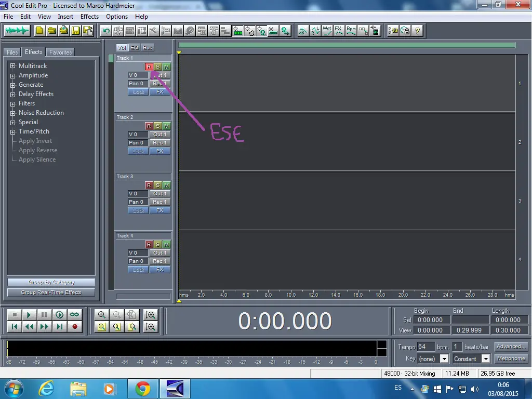Image resolution: width=532 pixels, height=399 pixels.
Task: Stop playback with the Stop button
Action: click(x=15, y=315)
